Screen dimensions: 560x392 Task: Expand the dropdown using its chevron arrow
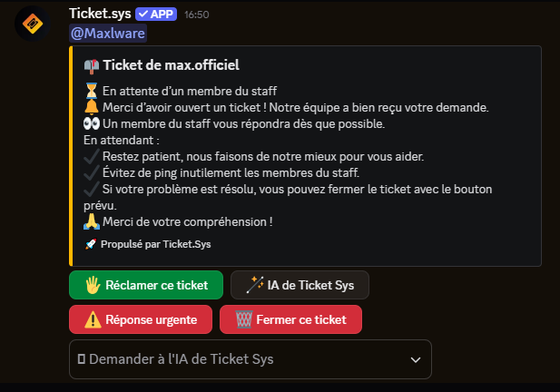[x=416, y=359]
